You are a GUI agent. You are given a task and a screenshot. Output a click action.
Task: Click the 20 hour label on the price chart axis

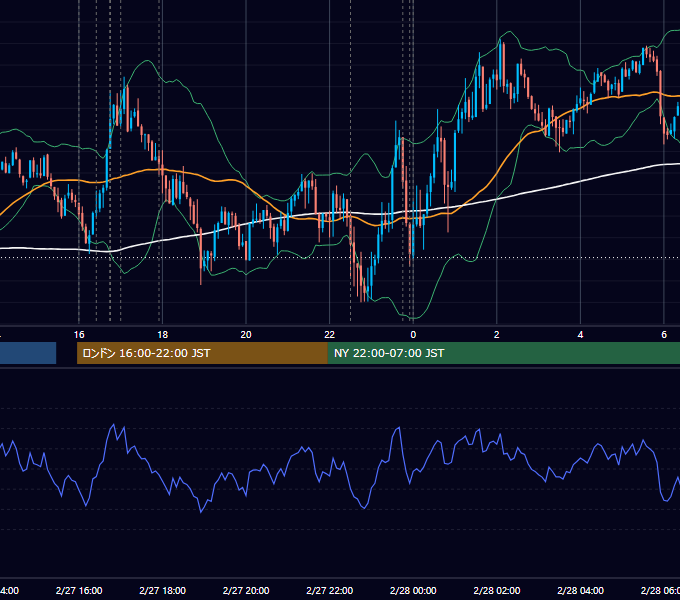(246, 335)
